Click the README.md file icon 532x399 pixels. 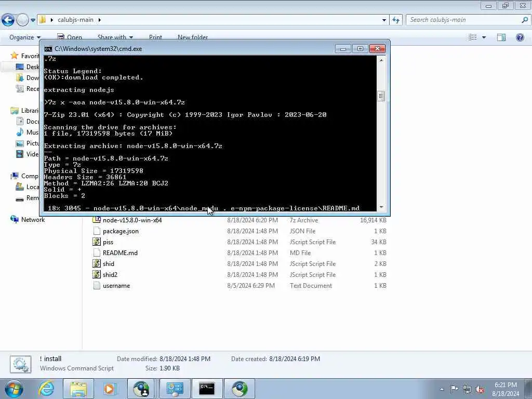(x=97, y=253)
